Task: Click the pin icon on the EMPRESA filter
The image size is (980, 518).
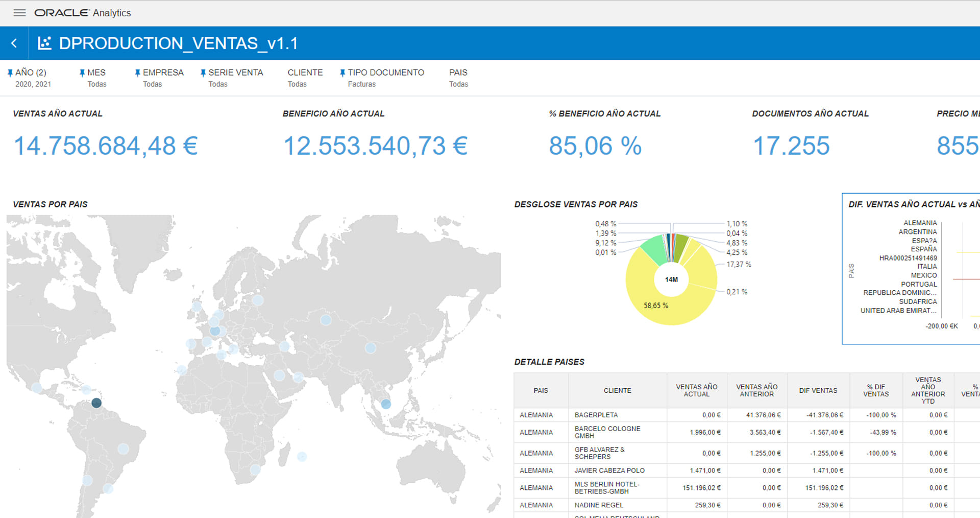Action: (x=137, y=72)
